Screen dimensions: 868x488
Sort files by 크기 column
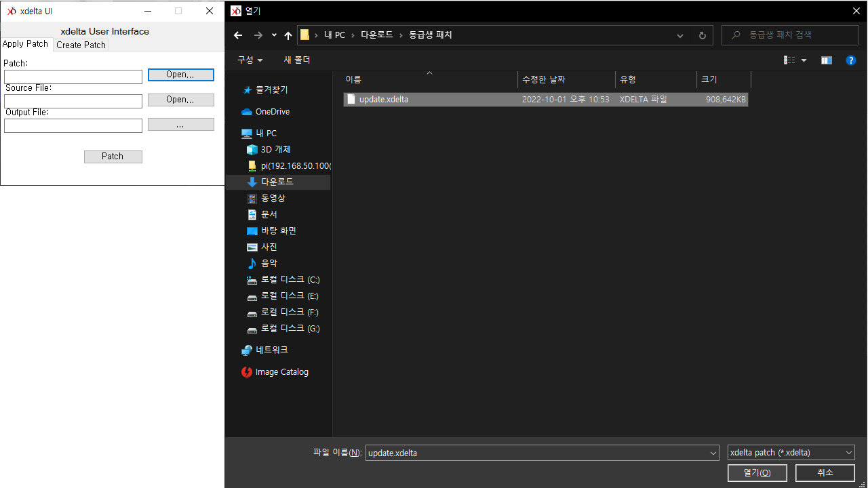[x=724, y=79]
